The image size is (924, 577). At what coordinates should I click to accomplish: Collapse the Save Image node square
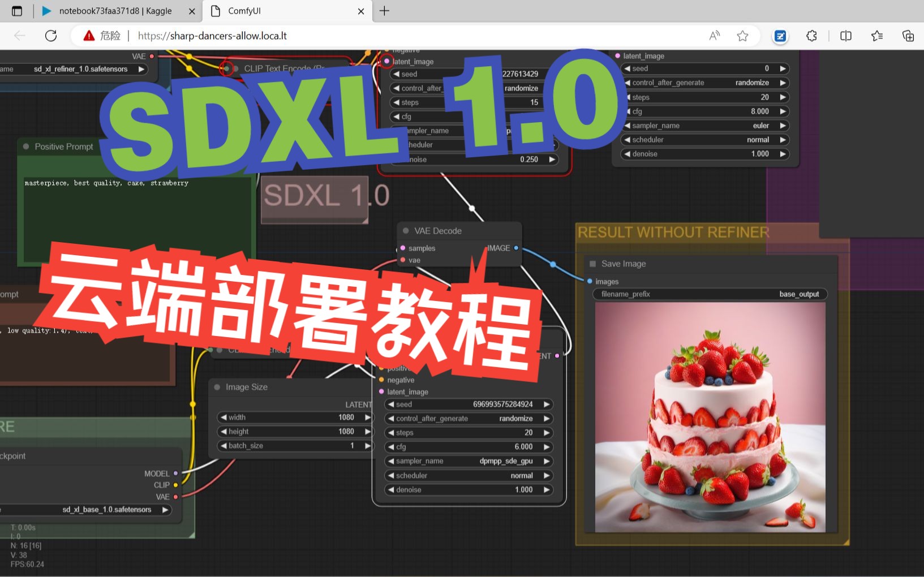point(593,264)
